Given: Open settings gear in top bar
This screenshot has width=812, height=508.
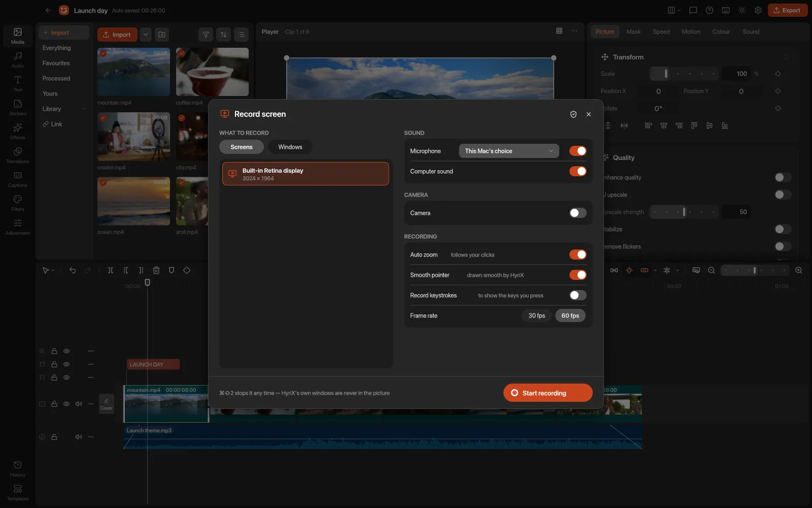Looking at the screenshot, I should 758,10.
